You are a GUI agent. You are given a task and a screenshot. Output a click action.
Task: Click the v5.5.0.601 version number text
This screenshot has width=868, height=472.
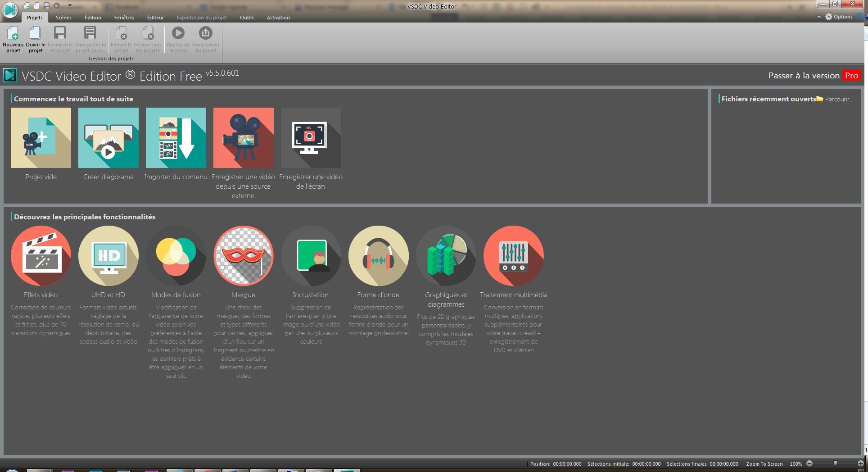(x=222, y=73)
